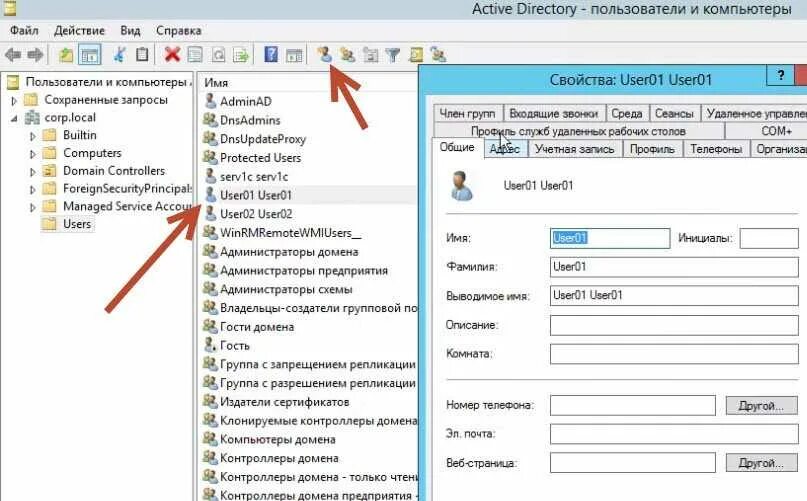The height and width of the screenshot is (501, 807).
Task: Switch to the Учетная запись tab
Action: coord(574,149)
